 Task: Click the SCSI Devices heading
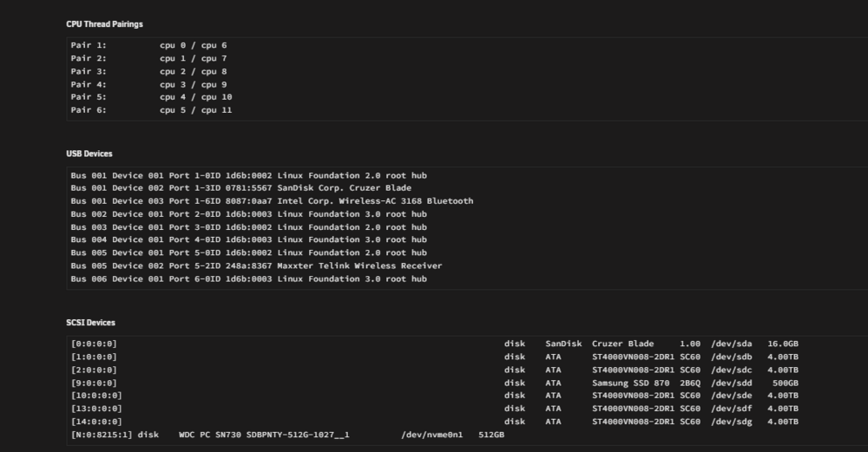(x=91, y=323)
